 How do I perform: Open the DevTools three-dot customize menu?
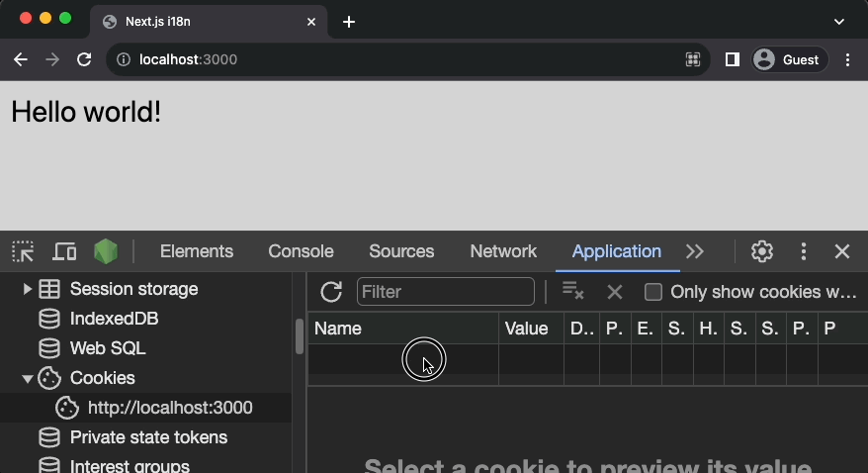[x=804, y=251]
